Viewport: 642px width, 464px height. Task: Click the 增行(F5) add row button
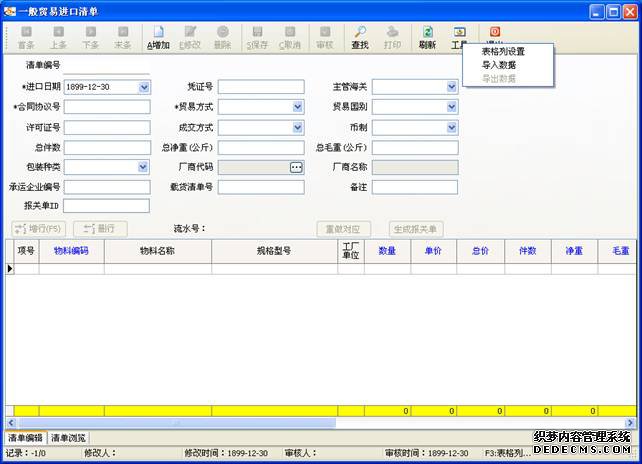pos(39,228)
